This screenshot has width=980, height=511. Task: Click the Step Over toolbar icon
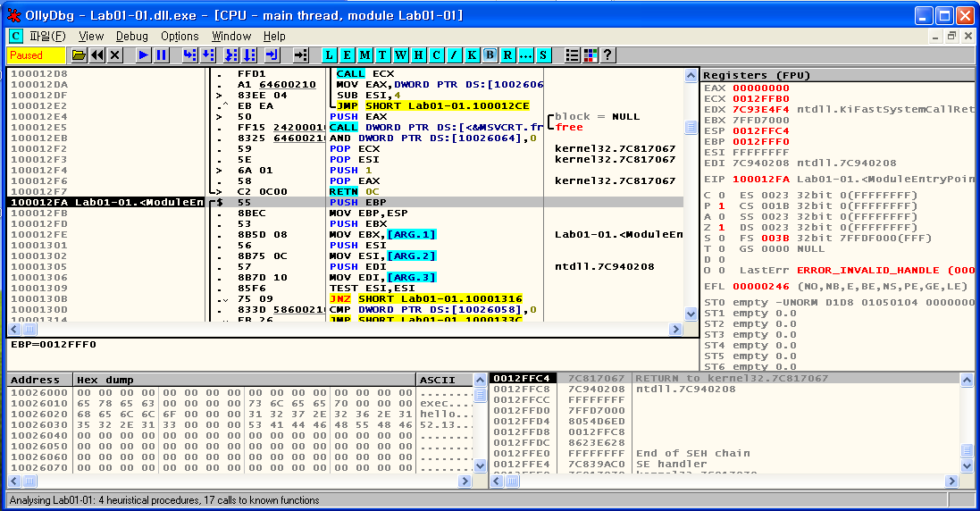point(208,55)
